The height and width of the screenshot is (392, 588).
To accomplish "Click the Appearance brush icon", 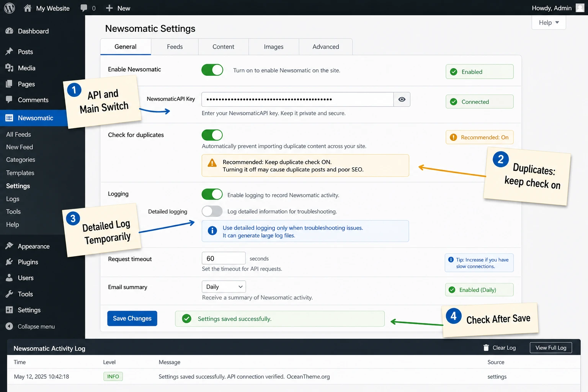I will (10, 246).
